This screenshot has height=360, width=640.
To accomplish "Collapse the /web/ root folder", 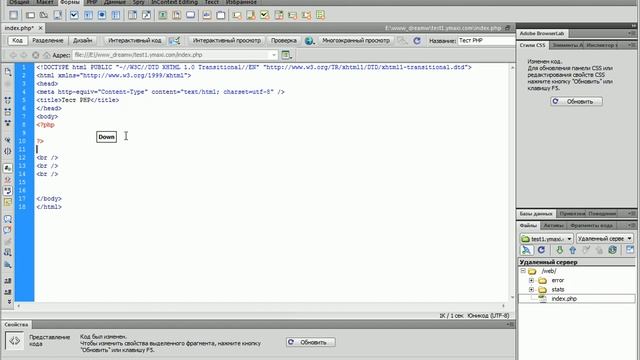I will click(x=523, y=271).
